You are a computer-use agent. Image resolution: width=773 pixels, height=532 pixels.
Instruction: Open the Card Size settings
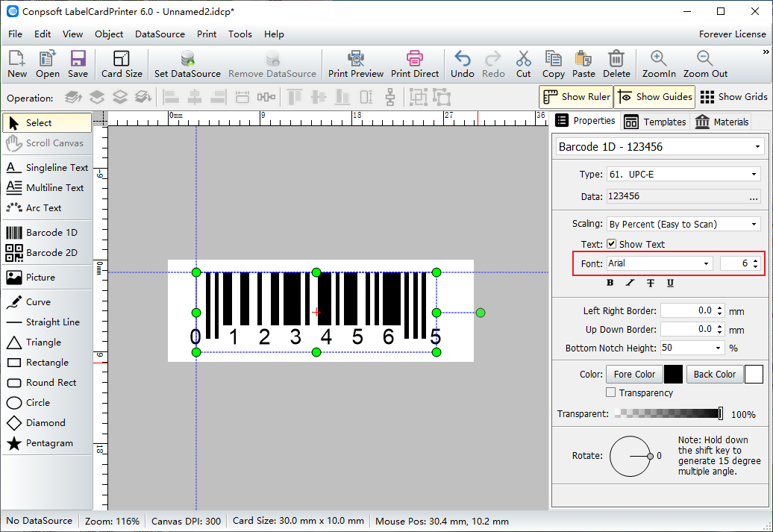(x=122, y=64)
